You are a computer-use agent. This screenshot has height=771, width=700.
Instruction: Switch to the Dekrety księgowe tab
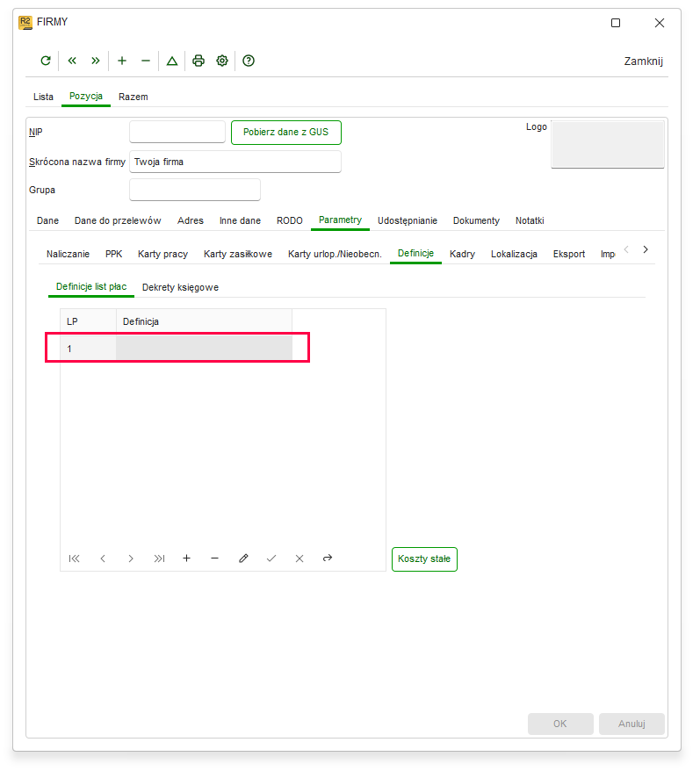point(181,288)
